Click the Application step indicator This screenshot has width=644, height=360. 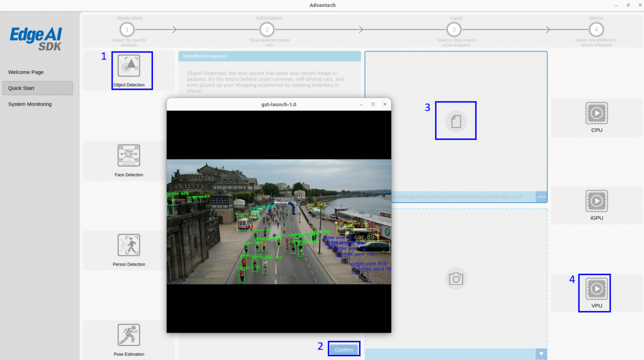coord(127,30)
